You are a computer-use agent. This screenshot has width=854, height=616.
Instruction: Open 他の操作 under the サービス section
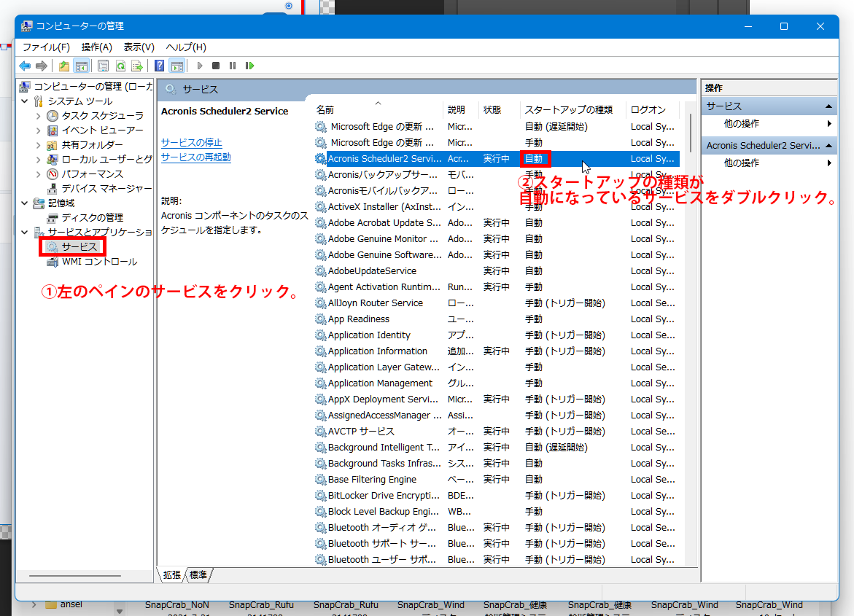(x=769, y=124)
